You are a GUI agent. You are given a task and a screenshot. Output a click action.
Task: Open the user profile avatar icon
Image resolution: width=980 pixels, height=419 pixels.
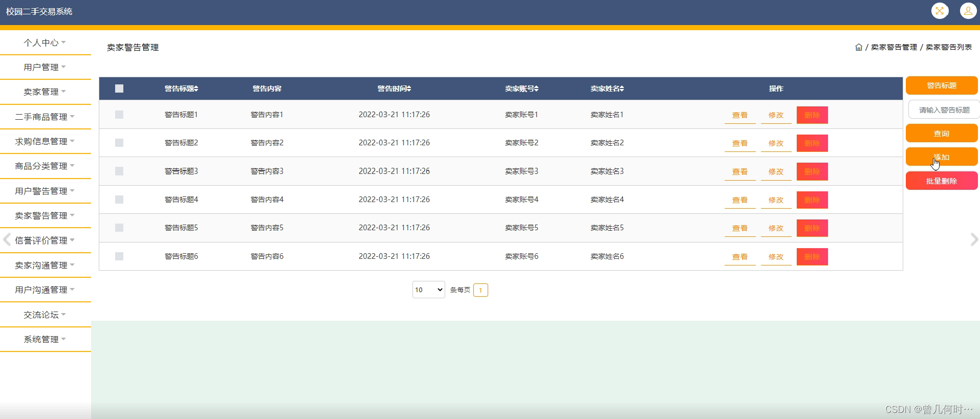pyautogui.click(x=968, y=11)
